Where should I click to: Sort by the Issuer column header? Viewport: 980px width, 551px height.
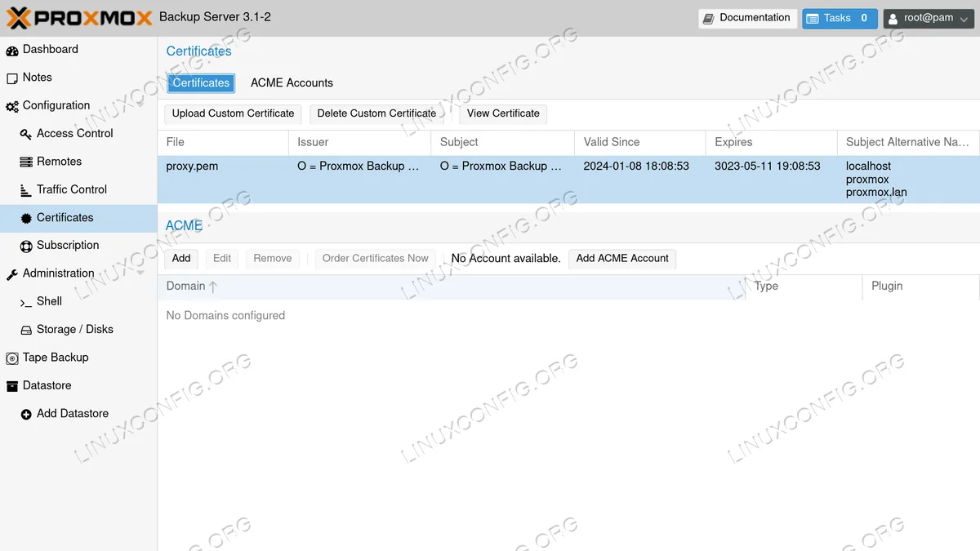point(359,142)
